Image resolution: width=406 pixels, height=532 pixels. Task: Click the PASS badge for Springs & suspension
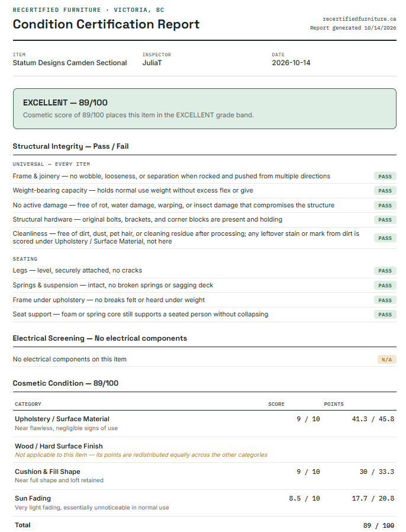[385, 286]
